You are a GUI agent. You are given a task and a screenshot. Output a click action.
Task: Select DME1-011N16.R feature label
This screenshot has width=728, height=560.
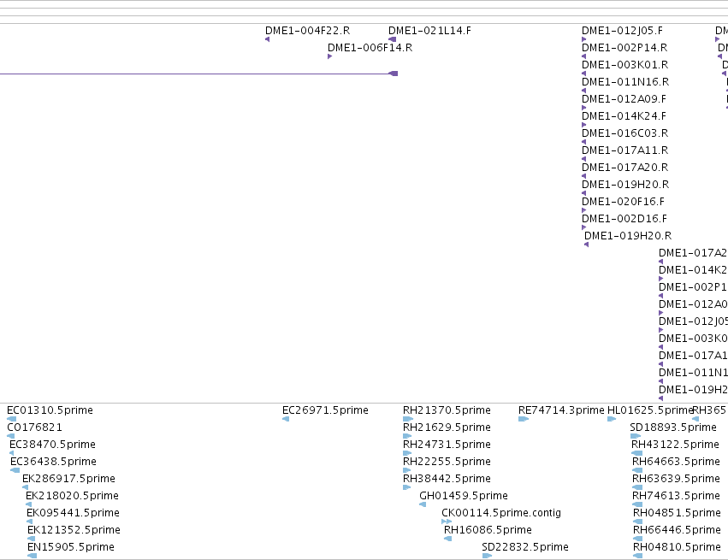click(625, 82)
